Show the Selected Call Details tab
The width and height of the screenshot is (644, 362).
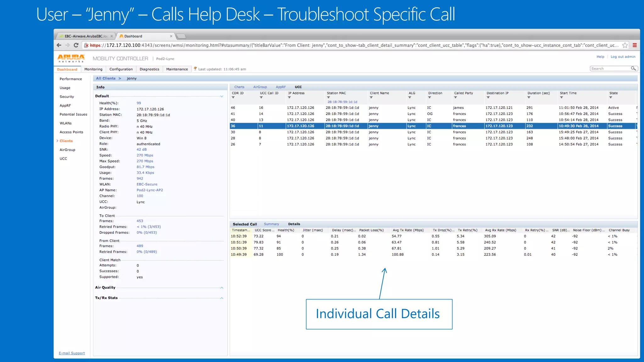[294, 224]
